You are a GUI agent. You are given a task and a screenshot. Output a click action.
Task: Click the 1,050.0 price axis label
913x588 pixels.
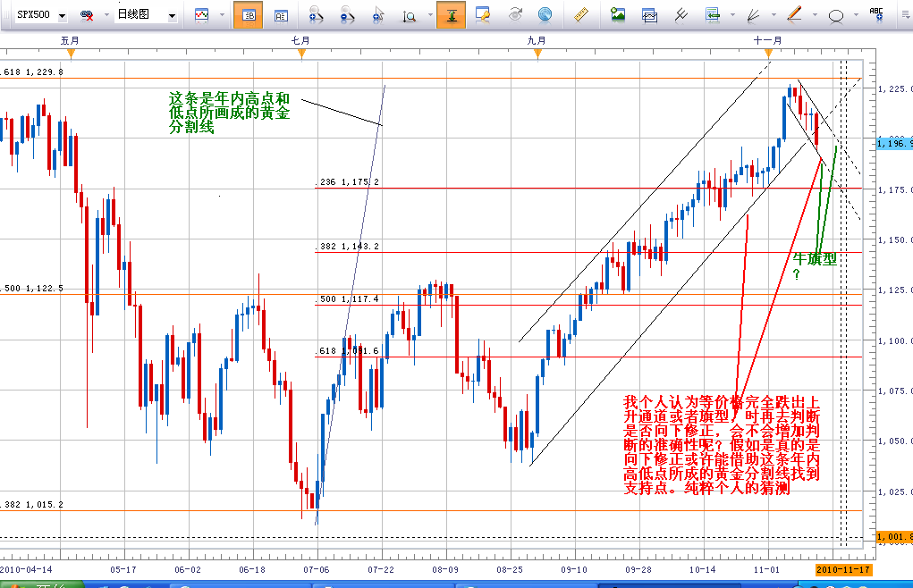click(x=895, y=441)
